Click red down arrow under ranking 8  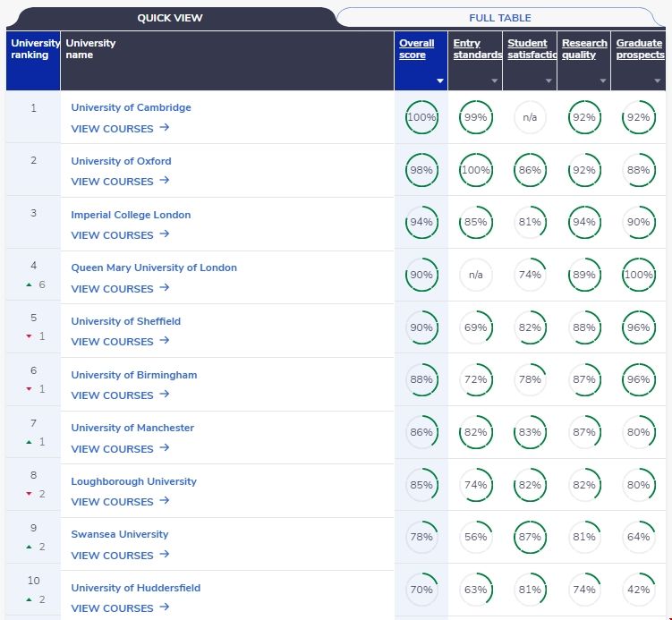29,494
